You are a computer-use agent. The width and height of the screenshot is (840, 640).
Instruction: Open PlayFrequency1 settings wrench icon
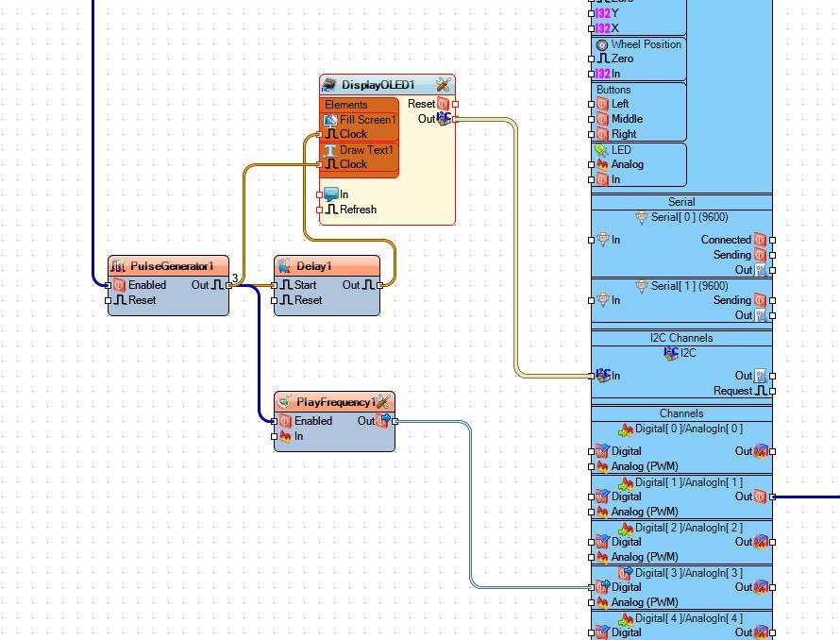click(382, 402)
